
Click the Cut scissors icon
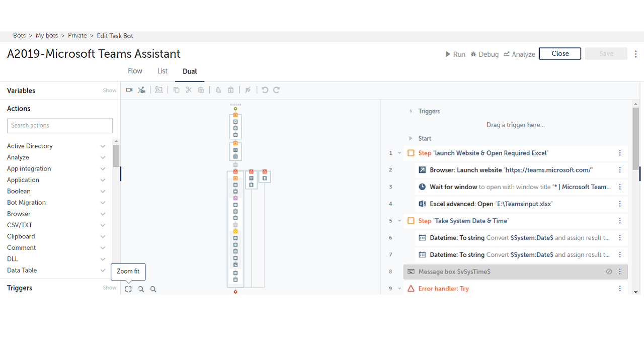pyautogui.click(x=189, y=90)
